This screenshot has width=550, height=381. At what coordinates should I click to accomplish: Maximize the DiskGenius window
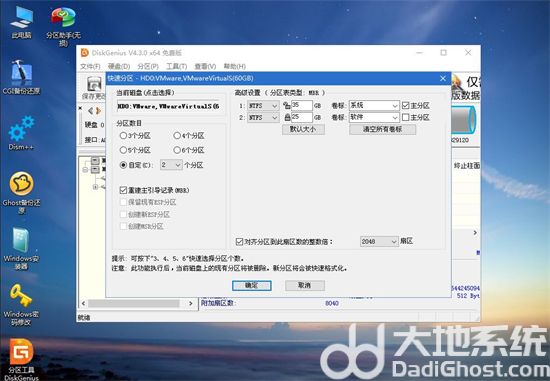[443, 53]
